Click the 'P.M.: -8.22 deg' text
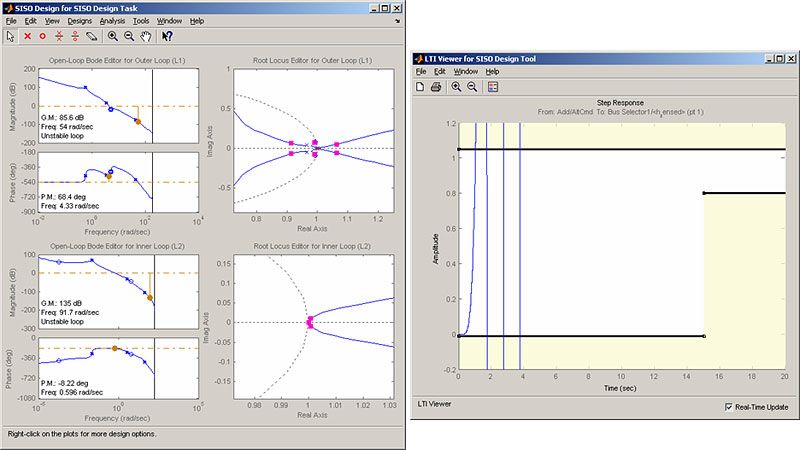The image size is (800, 450). pyautogui.click(x=64, y=383)
